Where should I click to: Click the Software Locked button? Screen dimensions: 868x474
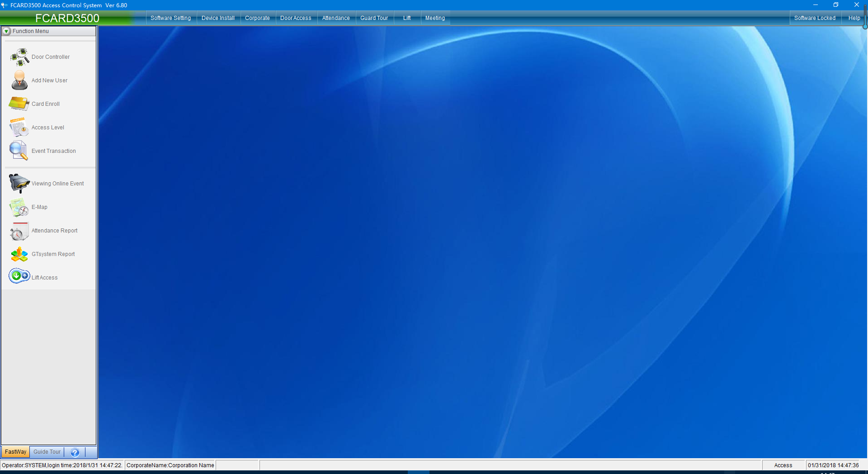coord(815,18)
